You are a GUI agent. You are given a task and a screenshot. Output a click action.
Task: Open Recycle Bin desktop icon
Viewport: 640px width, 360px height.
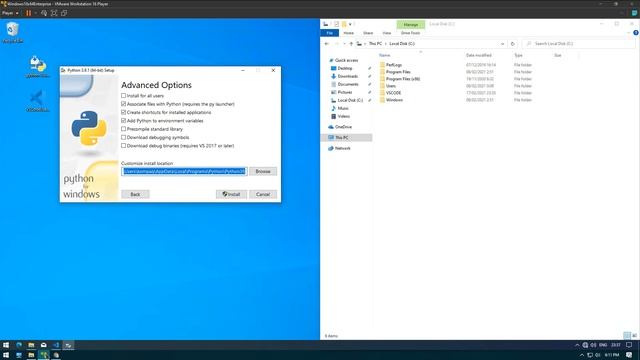(x=12, y=32)
